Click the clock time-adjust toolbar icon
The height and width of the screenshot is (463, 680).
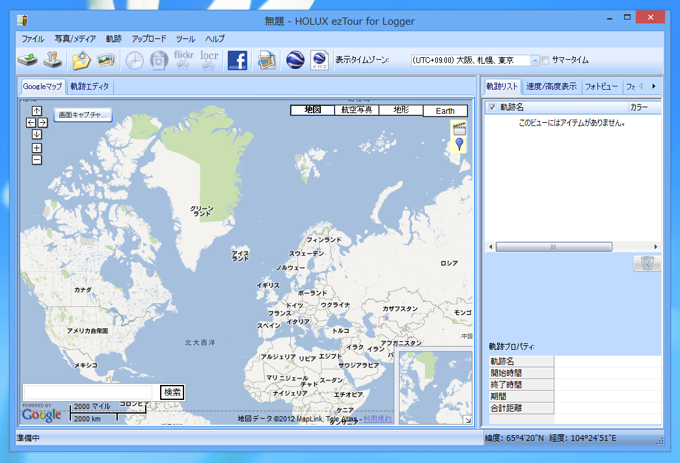(134, 60)
